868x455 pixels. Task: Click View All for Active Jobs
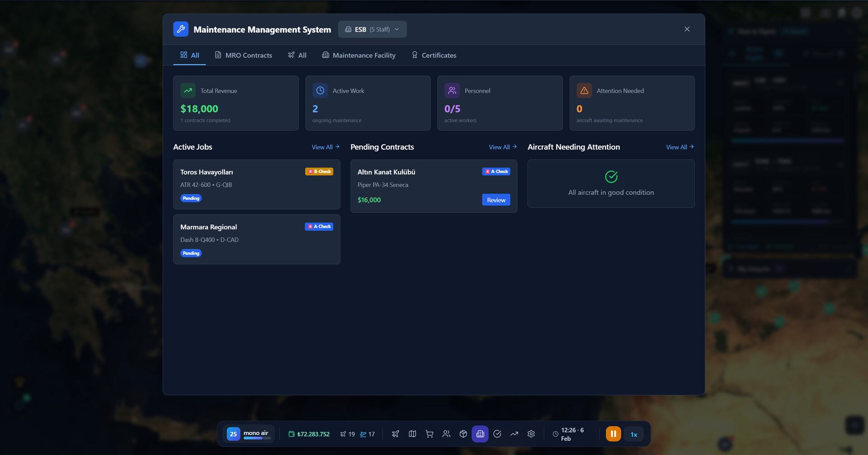[325, 147]
